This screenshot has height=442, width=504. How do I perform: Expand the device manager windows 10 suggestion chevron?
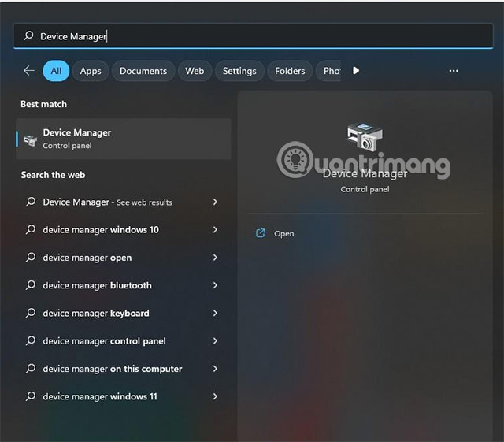[215, 230]
